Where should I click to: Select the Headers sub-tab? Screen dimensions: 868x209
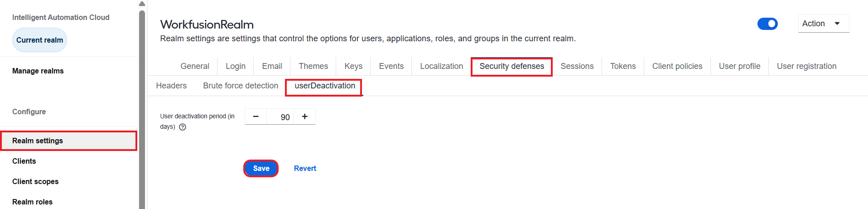pos(171,86)
